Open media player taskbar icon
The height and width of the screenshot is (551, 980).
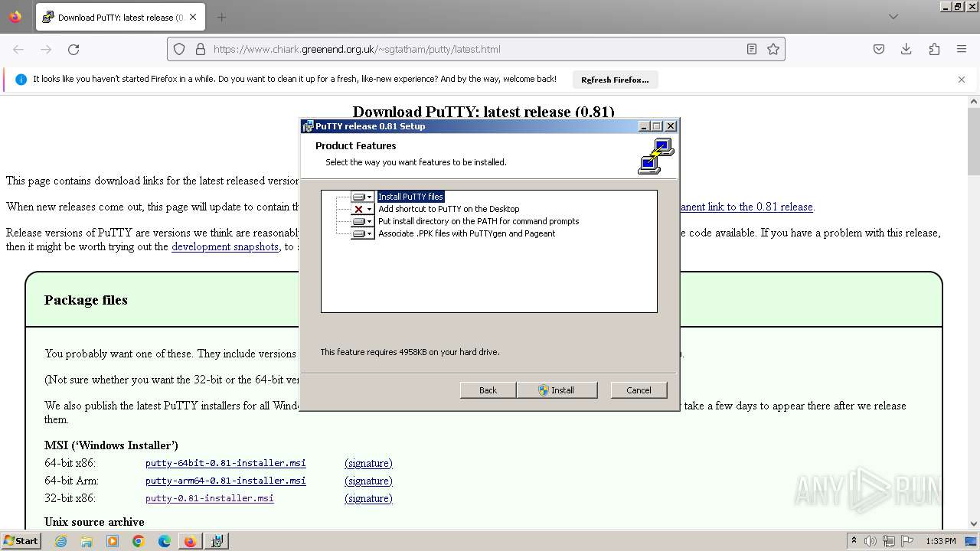[x=113, y=541]
